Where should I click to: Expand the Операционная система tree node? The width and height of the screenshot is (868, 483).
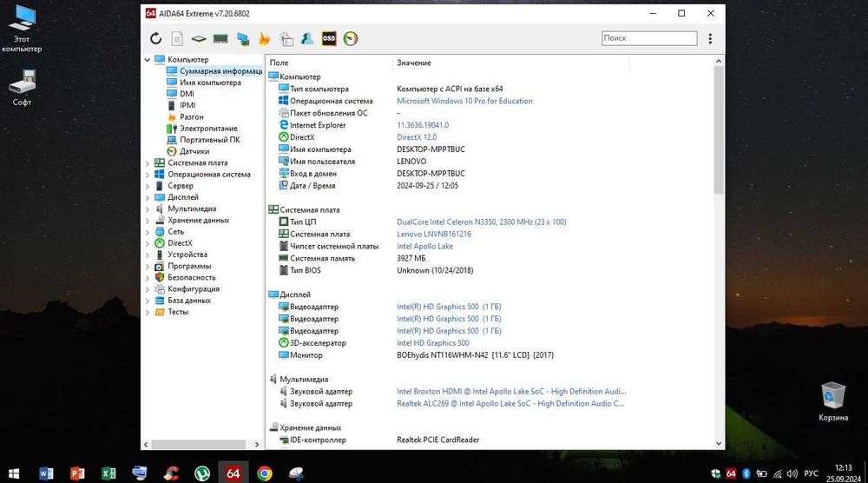click(148, 175)
